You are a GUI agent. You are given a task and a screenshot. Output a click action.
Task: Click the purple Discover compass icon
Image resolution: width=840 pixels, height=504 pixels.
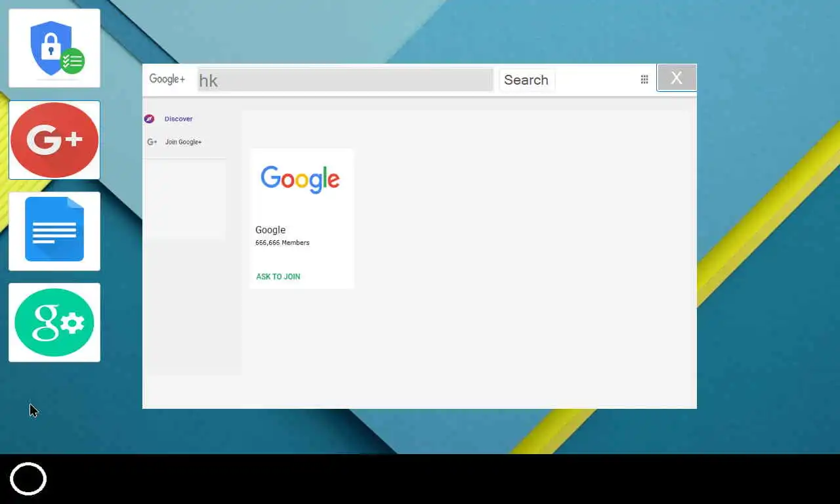[x=150, y=119]
